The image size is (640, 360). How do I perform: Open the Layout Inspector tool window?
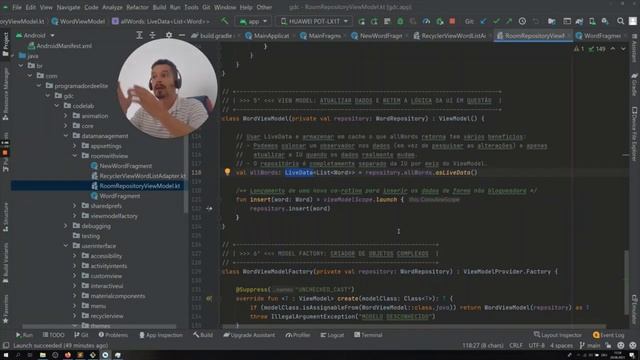click(x=558, y=335)
